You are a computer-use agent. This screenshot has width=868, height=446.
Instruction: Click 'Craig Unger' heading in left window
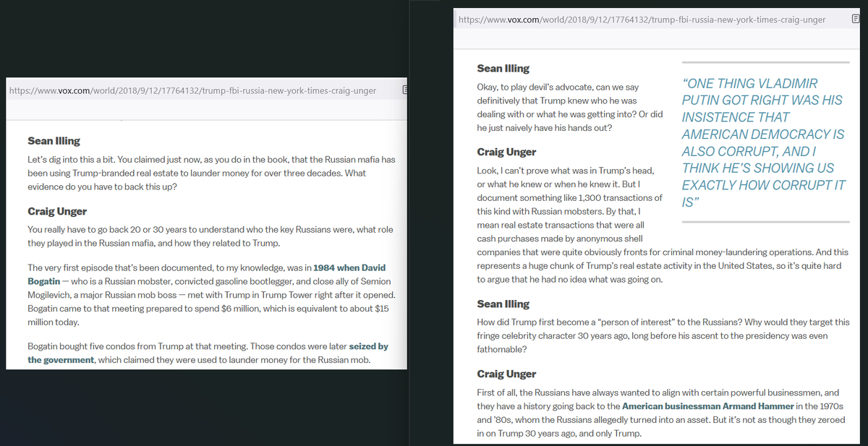tap(57, 212)
